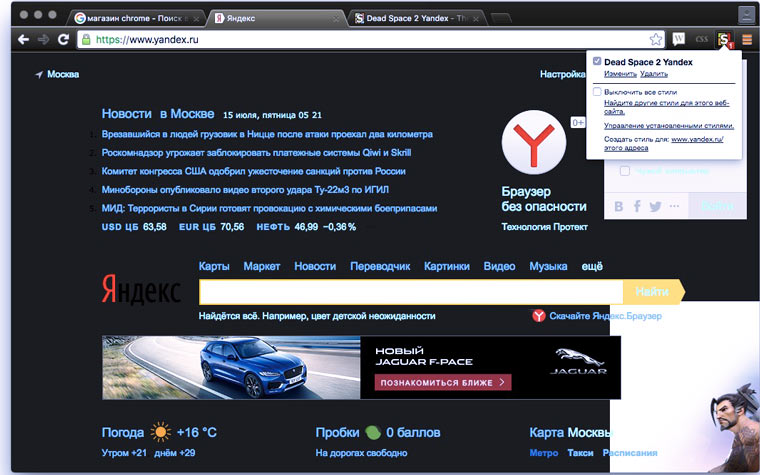The height and width of the screenshot is (475, 760).
Task: Open the Пробки traffic heading
Action: (x=337, y=432)
